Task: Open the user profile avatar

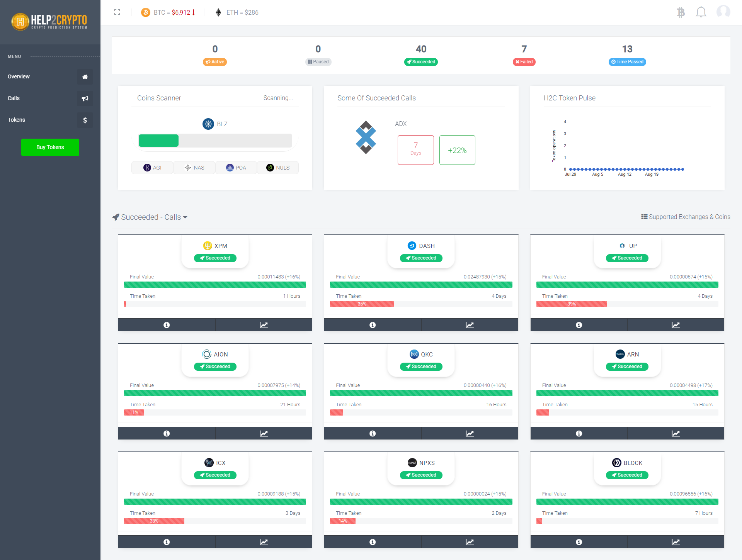Action: (x=723, y=12)
